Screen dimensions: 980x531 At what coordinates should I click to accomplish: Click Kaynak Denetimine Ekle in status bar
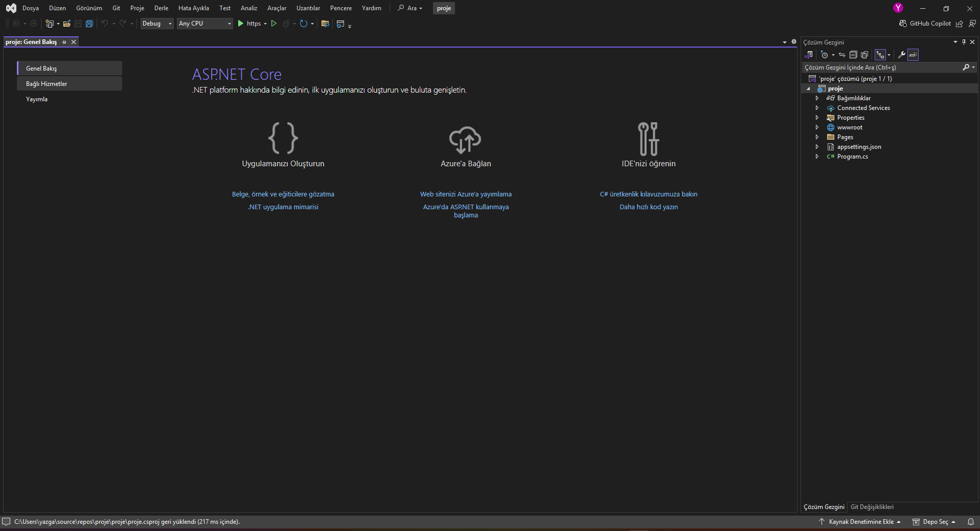(860, 522)
